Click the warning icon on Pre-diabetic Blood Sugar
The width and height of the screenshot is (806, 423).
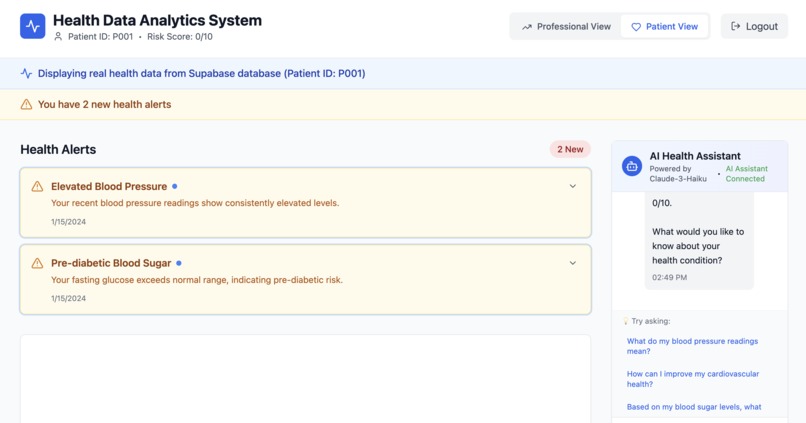coord(37,263)
